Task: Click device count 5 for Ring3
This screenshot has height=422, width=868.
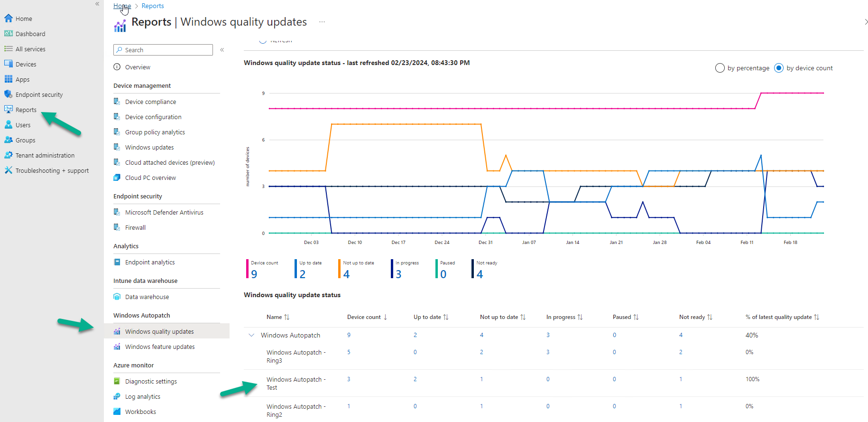Action: tap(349, 352)
